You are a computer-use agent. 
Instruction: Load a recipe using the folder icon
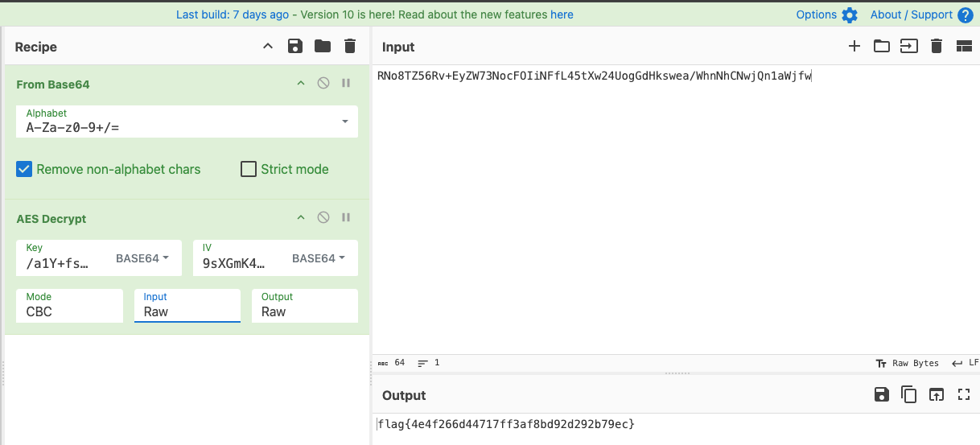click(323, 47)
